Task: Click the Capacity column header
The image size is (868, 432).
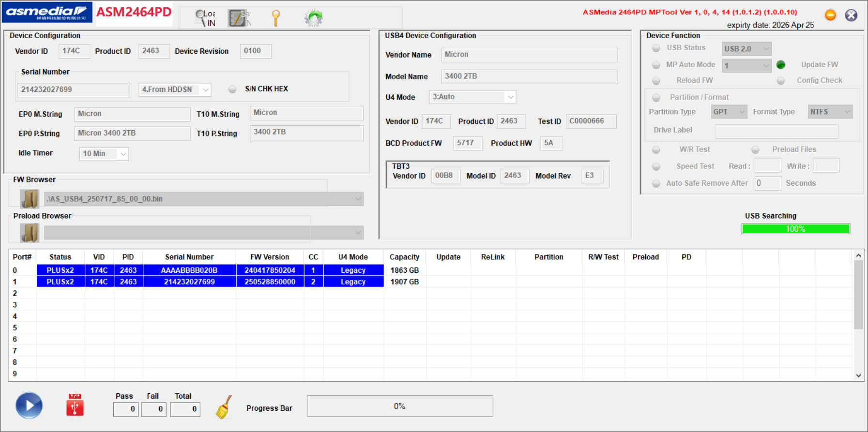Action: tap(404, 257)
